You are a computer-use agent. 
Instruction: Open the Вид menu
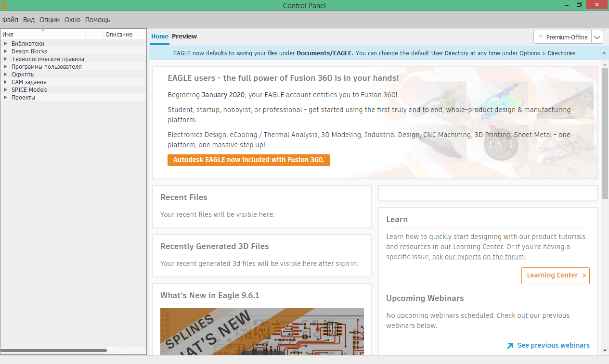(x=29, y=20)
